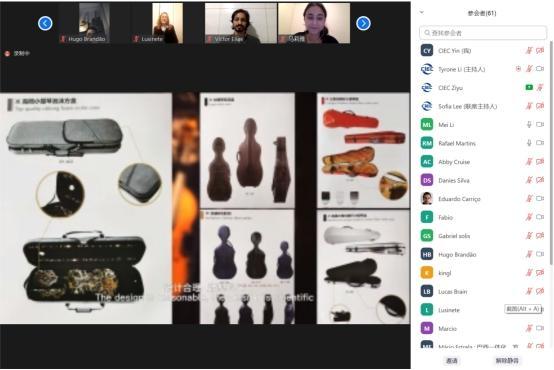Collapse the participants panel with chevron
This screenshot has width=554, height=370.
(x=422, y=12)
